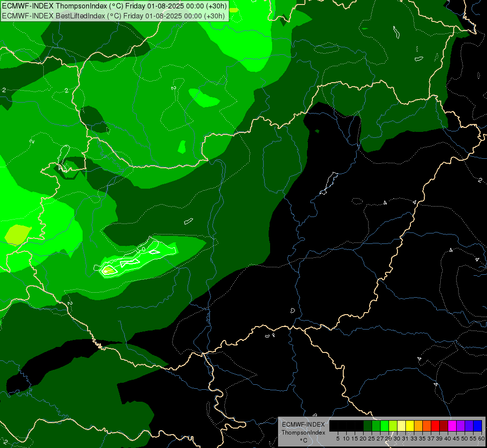The height and width of the screenshot is (448, 487).
Task: Click the legend tick label 39
Action: pos(439,439)
